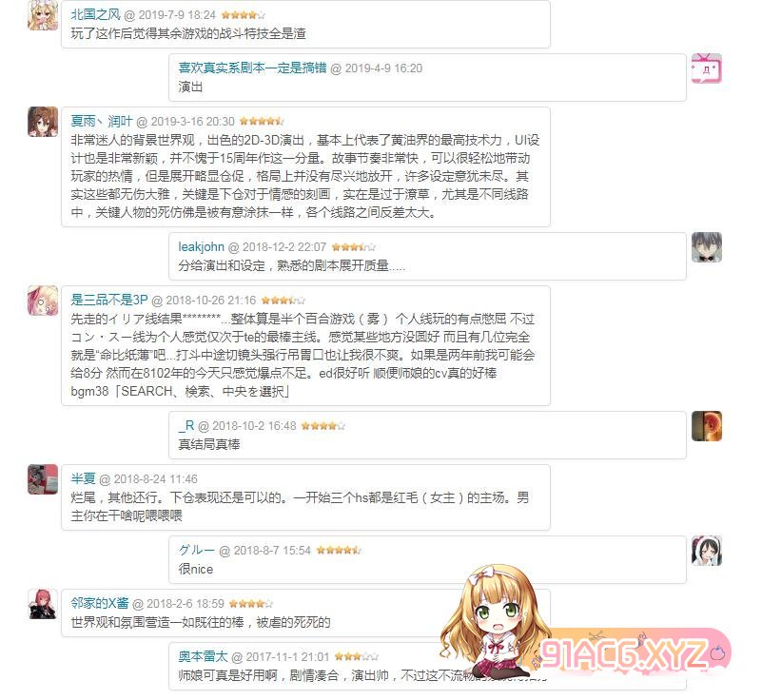
Task: Click pink TV avatar icon on right
Action: (707, 68)
